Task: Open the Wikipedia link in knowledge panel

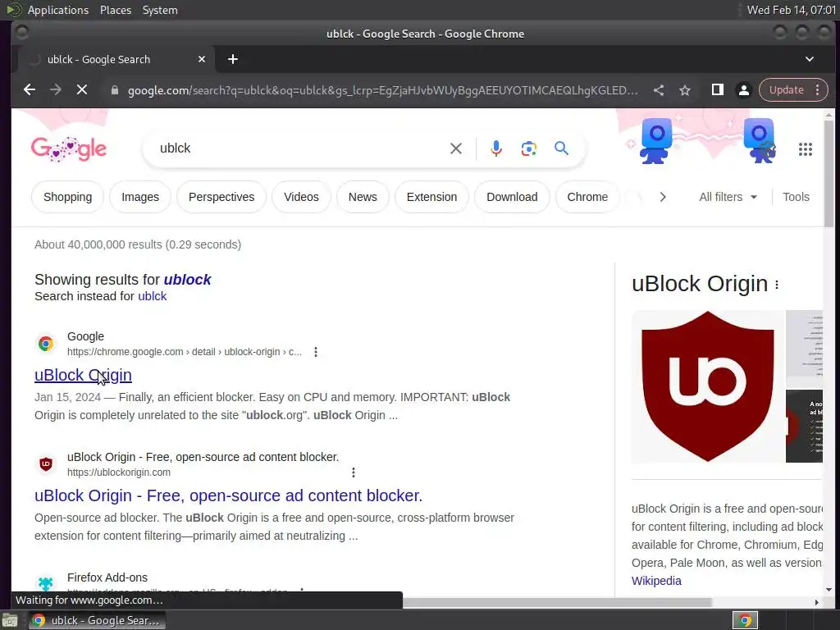Action: (x=656, y=581)
